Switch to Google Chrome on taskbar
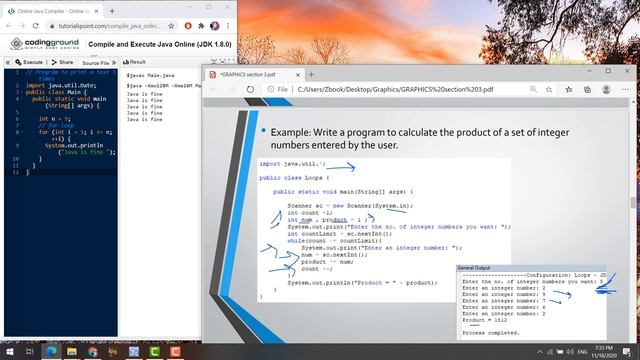This screenshot has height=360, width=640. [x=93, y=351]
